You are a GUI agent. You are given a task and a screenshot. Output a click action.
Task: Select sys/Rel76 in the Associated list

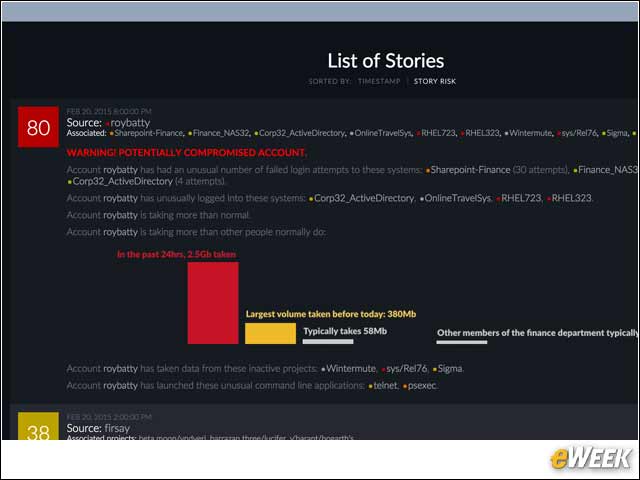pos(580,133)
